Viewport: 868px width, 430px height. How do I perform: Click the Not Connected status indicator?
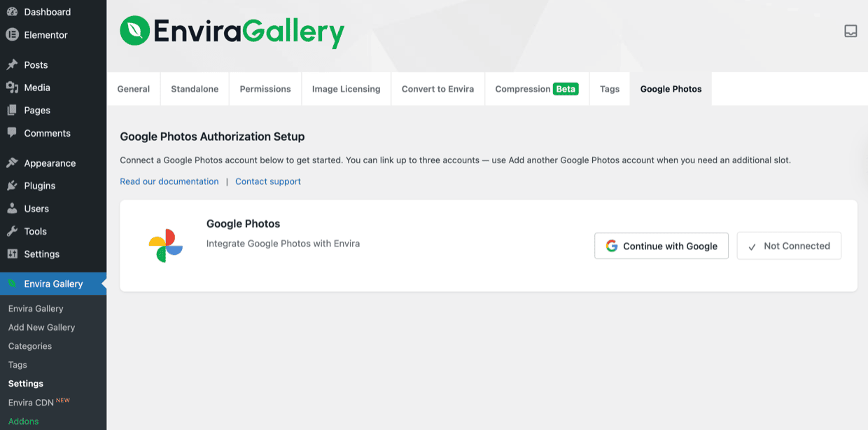[789, 246]
